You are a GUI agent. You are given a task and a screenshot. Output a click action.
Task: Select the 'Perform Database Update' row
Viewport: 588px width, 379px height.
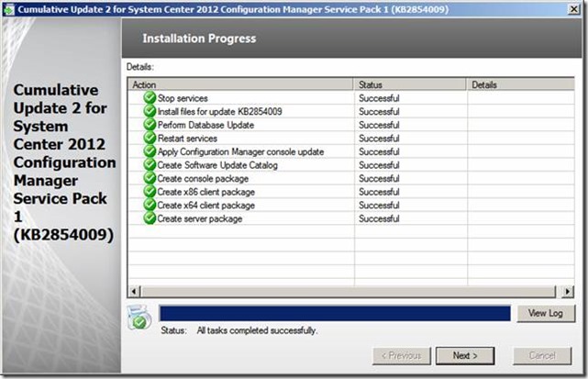point(205,125)
